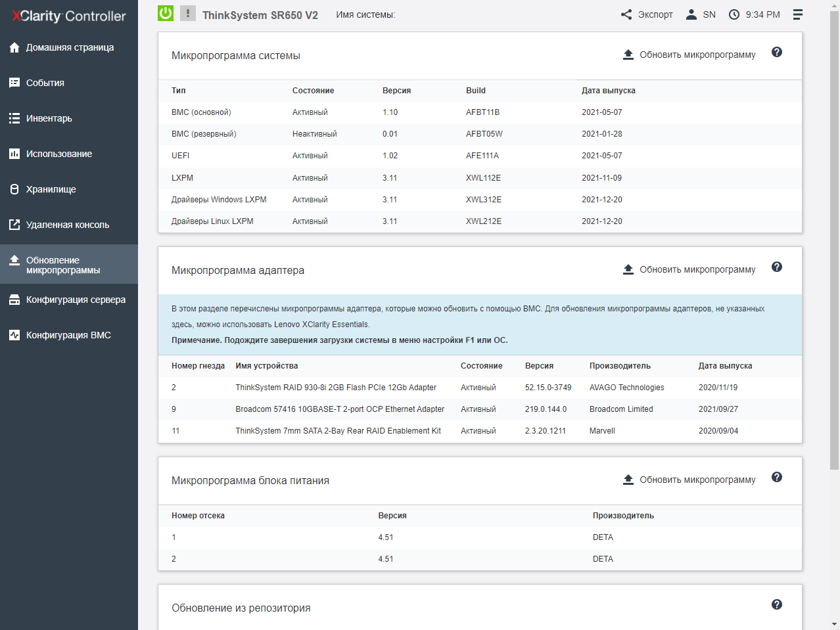The image size is (840, 630).
Task: Click Обновить микропрограмму for adapter firmware
Action: coord(689,269)
